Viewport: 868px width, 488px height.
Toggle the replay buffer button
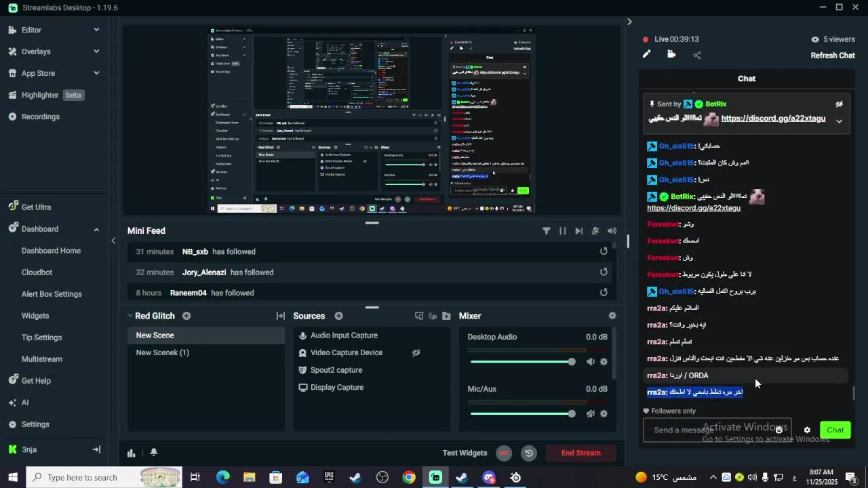529,453
